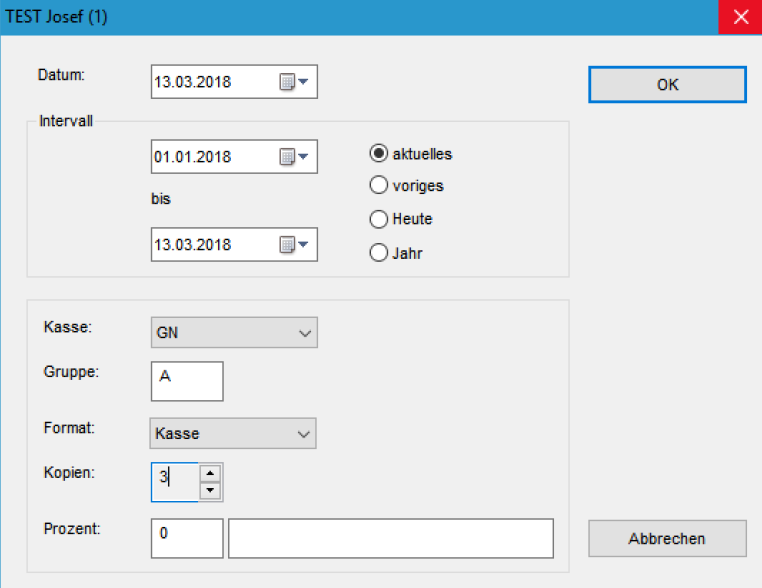Screen dimensions: 762x588
Task: Click the interval start date text 01.01.2018
Action: click(192, 156)
